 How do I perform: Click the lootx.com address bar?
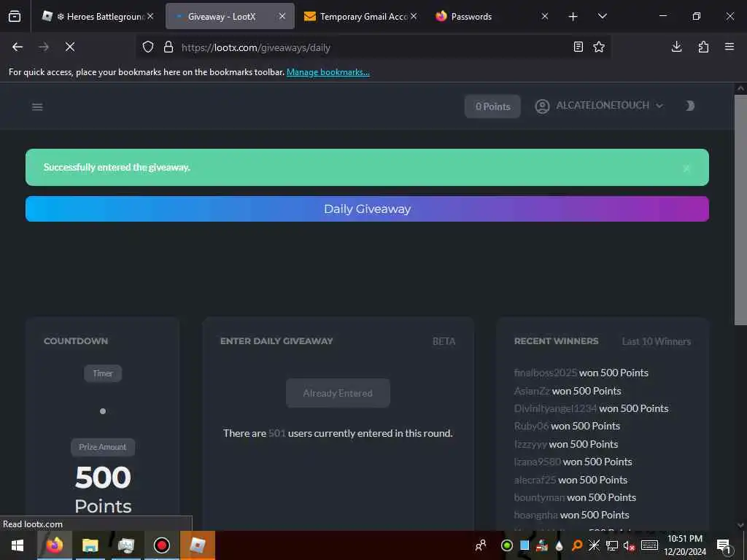[x=371, y=47]
